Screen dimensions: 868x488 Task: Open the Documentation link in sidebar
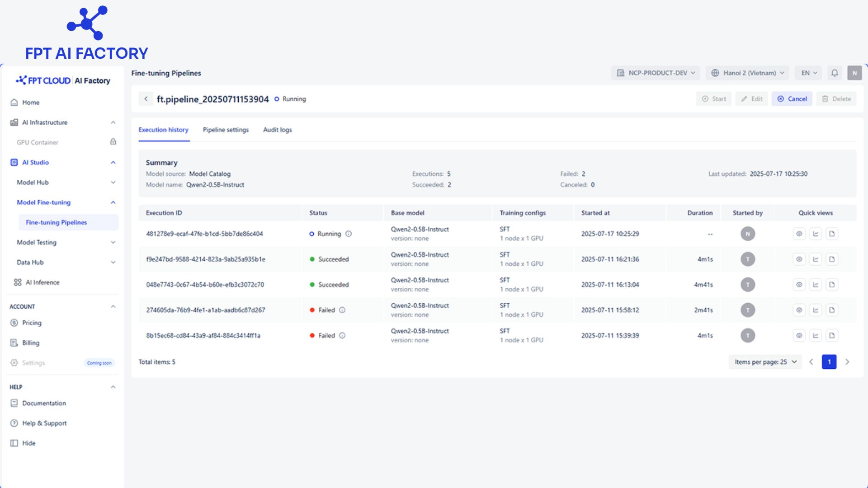(x=44, y=403)
